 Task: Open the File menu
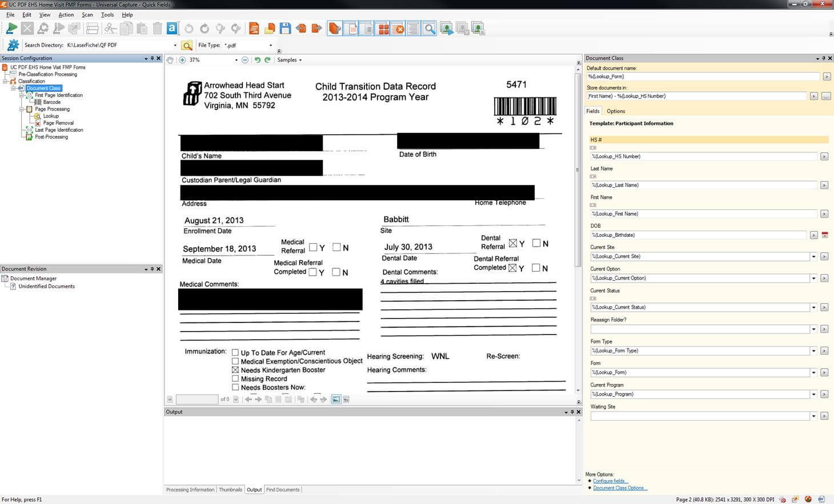point(10,15)
